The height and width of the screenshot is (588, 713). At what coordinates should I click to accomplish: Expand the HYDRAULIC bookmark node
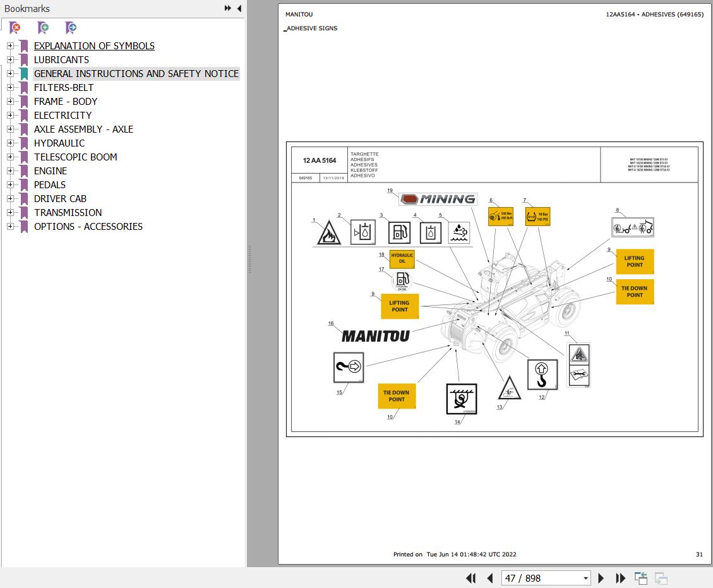[x=10, y=143]
